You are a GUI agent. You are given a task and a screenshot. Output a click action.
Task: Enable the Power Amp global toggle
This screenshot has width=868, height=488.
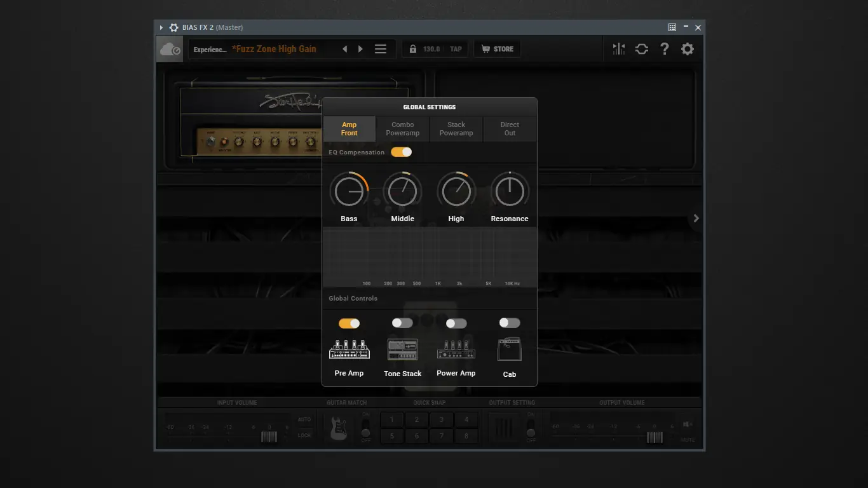pos(456,323)
